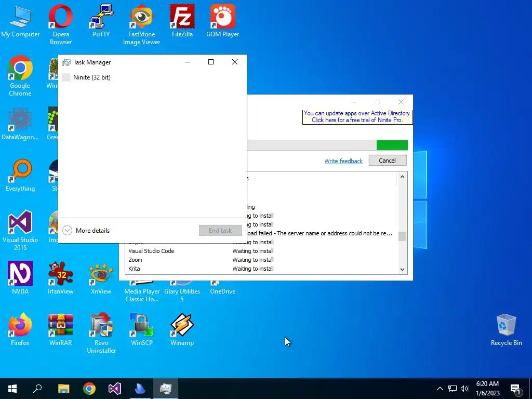Minimize the Task Manager window
The width and height of the screenshot is (532, 399).
tap(187, 62)
